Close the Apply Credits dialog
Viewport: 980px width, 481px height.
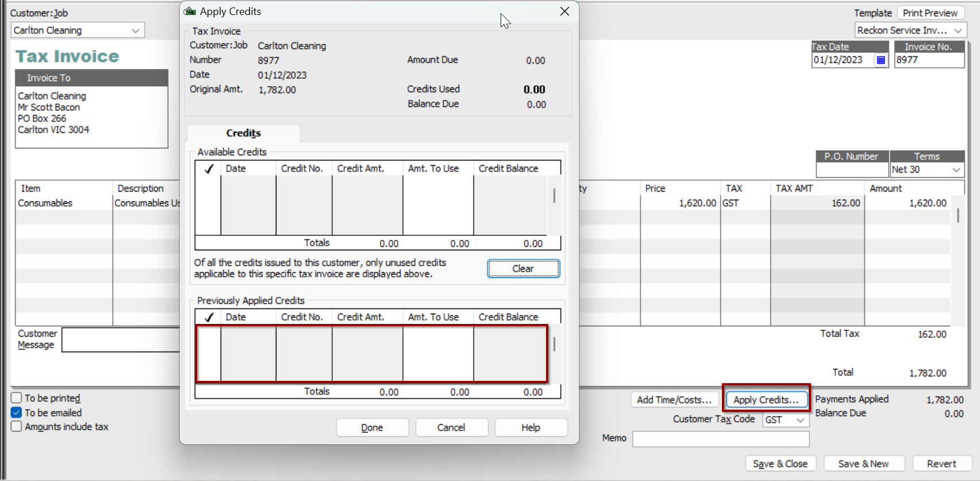pyautogui.click(x=564, y=12)
